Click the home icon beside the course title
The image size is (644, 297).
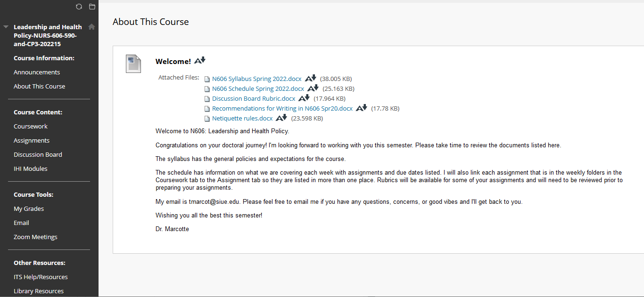pos(91,27)
